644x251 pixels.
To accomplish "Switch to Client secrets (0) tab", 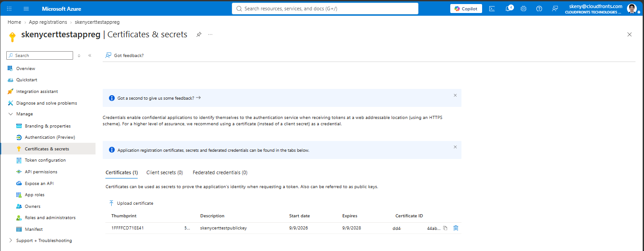I will [x=165, y=172].
